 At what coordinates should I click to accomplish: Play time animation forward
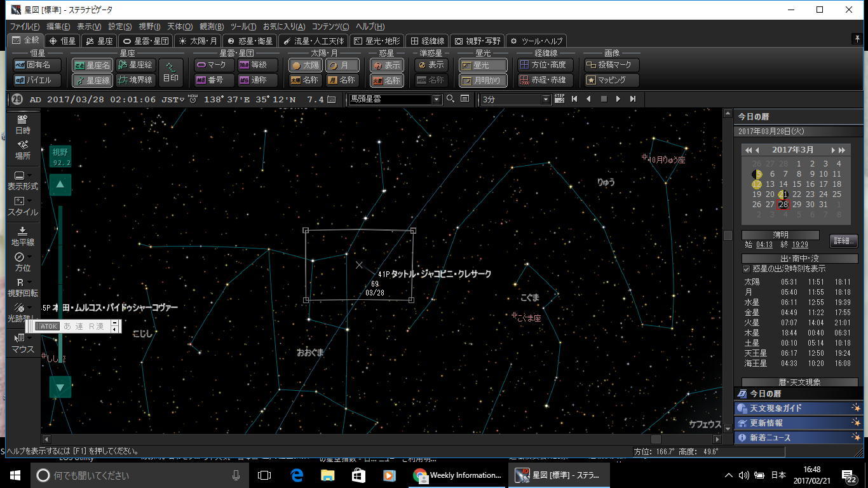click(618, 99)
